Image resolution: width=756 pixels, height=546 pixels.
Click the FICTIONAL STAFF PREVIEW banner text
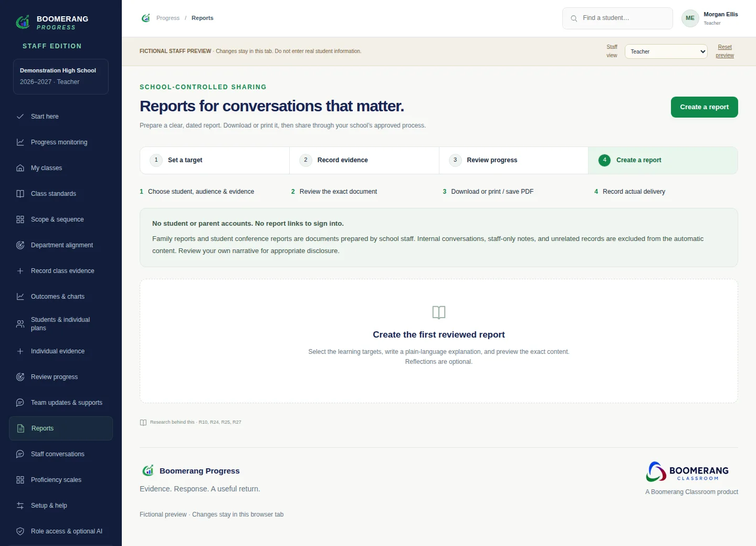click(x=175, y=51)
